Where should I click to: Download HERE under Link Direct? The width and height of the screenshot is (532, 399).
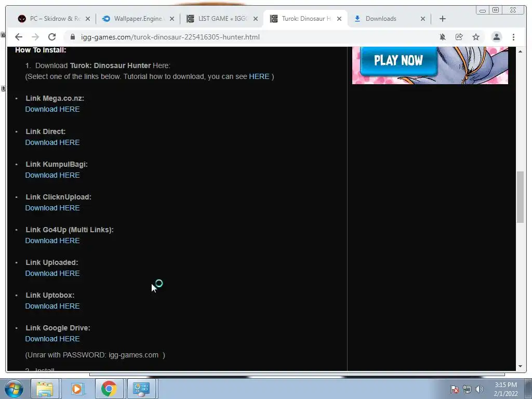coord(52,142)
